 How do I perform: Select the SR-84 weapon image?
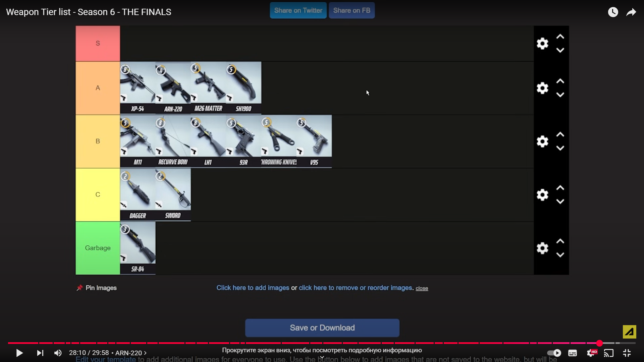138,248
